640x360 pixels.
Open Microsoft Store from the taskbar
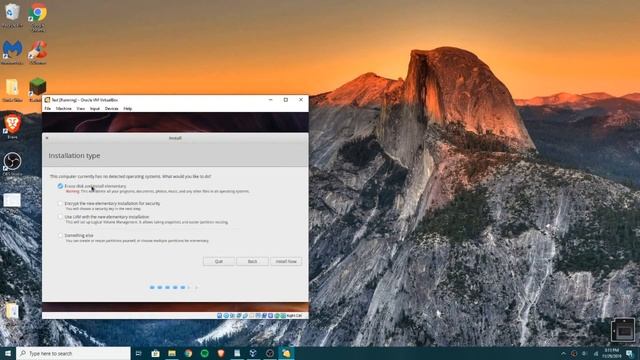pyautogui.click(x=155, y=353)
